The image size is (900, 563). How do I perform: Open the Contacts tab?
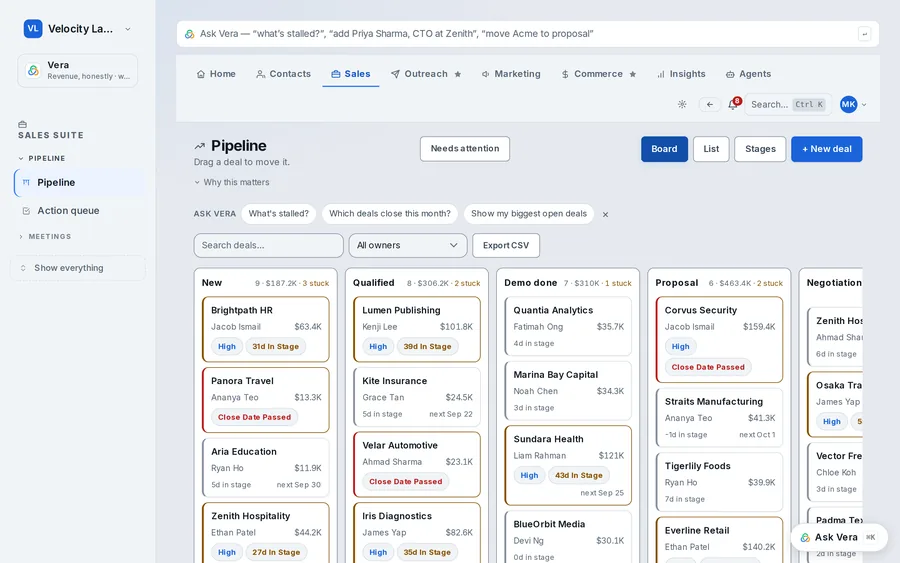[x=283, y=74]
